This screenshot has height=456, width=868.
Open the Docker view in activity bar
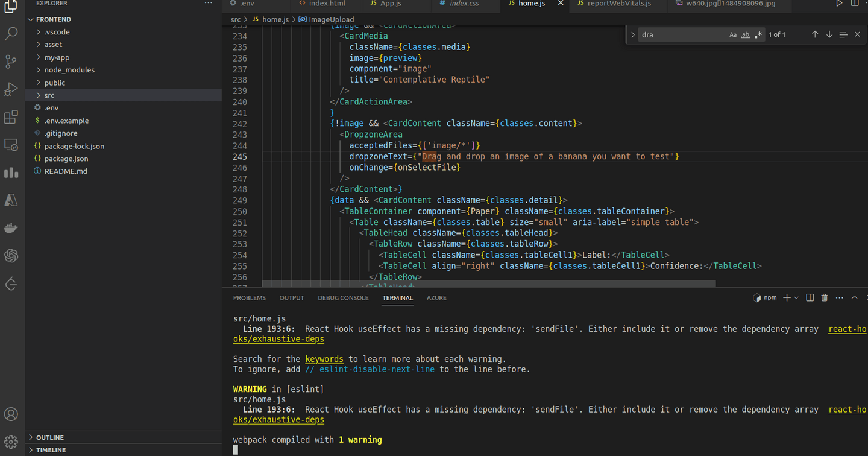(x=11, y=228)
